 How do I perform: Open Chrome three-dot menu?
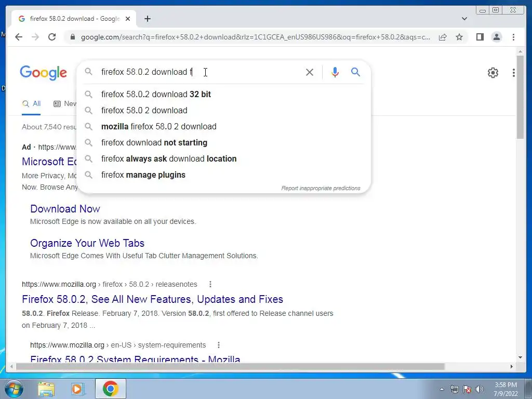coord(513,37)
